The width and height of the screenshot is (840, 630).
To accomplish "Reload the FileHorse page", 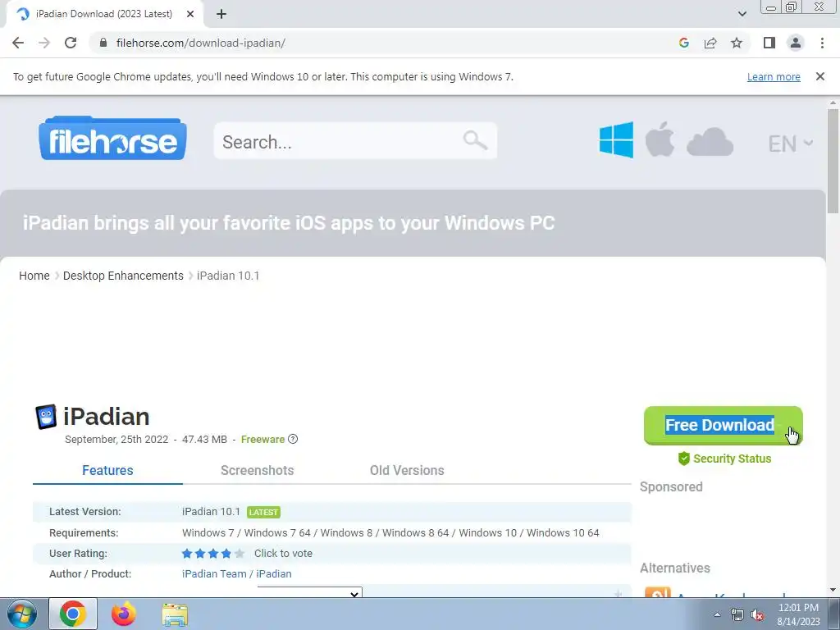I will [x=71, y=43].
